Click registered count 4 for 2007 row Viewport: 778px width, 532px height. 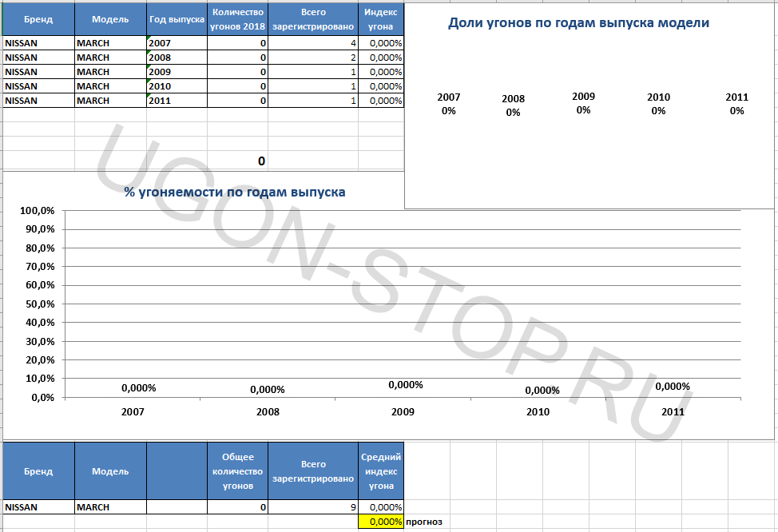(313, 43)
